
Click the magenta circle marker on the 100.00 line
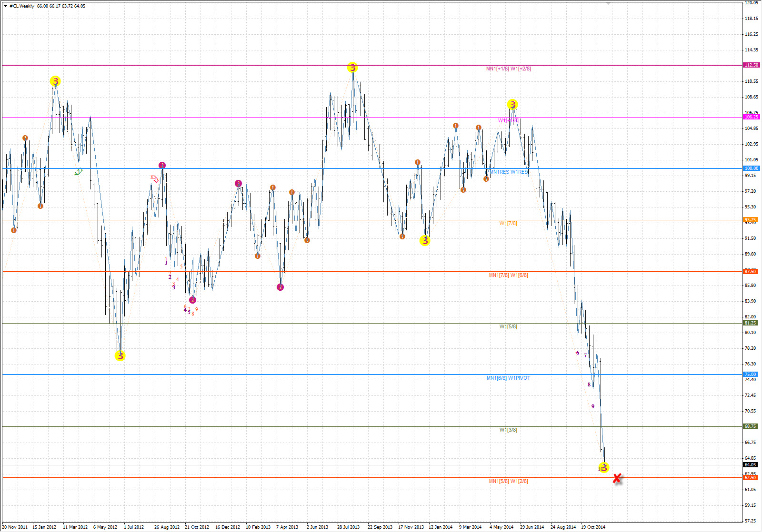pyautogui.click(x=162, y=165)
